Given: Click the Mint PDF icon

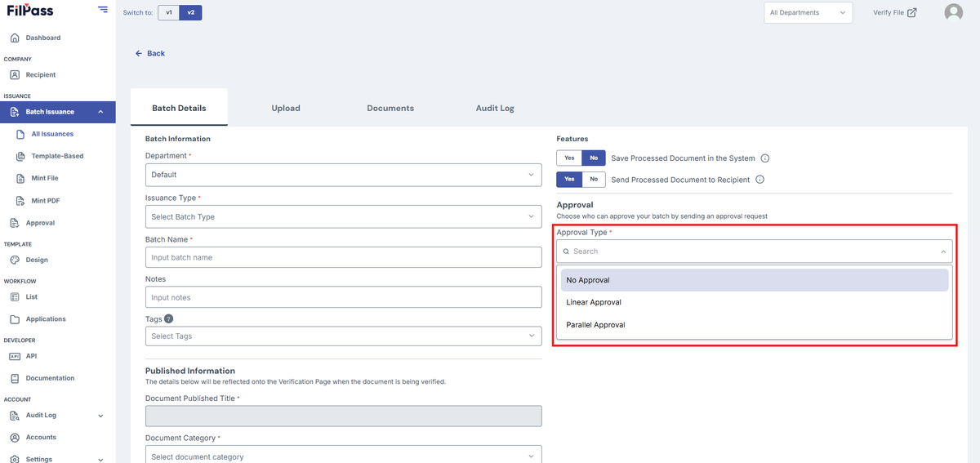Looking at the screenshot, I should click(x=20, y=201).
